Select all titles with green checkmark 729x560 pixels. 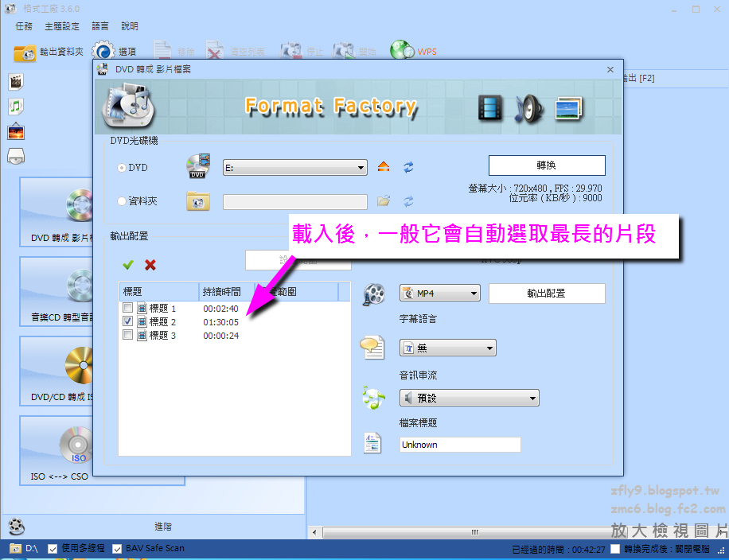pos(128,265)
